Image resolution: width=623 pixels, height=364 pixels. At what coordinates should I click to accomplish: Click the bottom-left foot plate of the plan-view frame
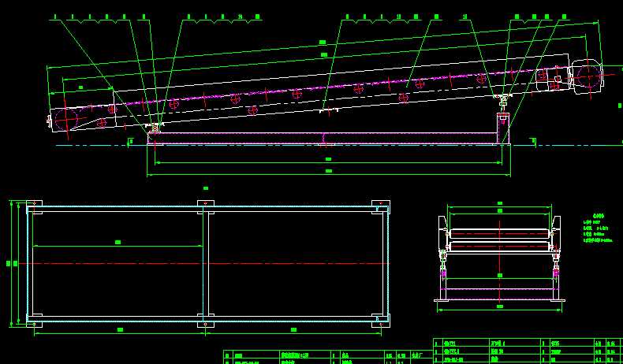[x=35, y=321]
